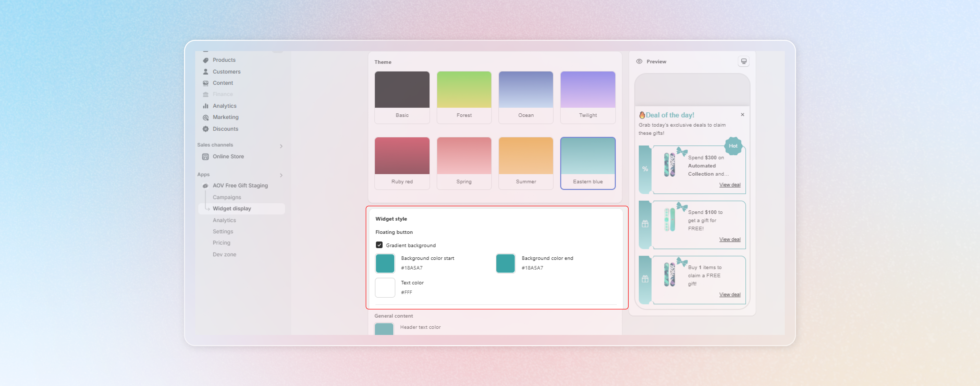The image size is (980, 386).
Task: Open the Pricing submenu item
Action: point(222,243)
